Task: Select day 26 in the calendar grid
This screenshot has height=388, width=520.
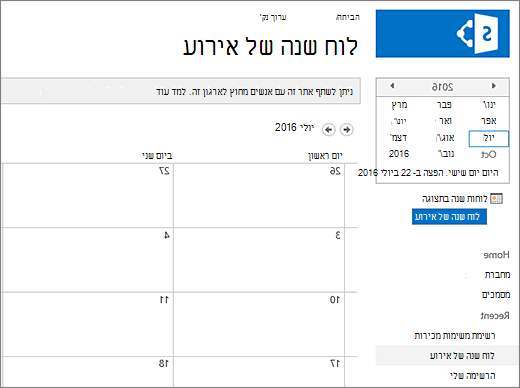Action: (x=335, y=171)
